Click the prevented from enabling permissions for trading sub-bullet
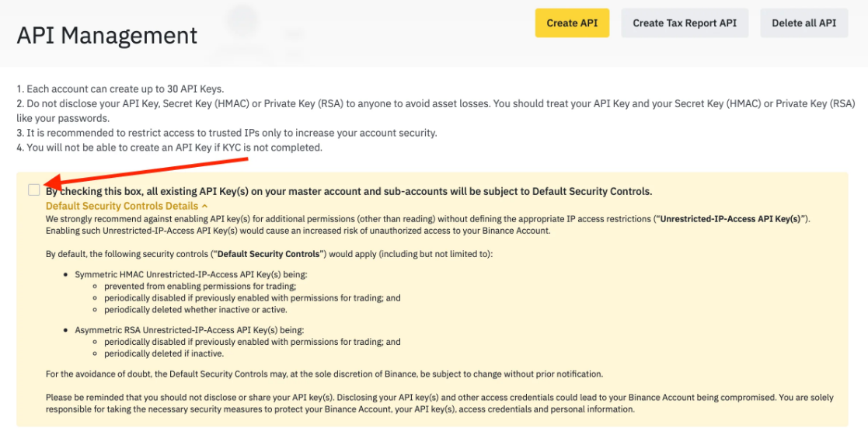The width and height of the screenshot is (868, 428). [x=200, y=286]
